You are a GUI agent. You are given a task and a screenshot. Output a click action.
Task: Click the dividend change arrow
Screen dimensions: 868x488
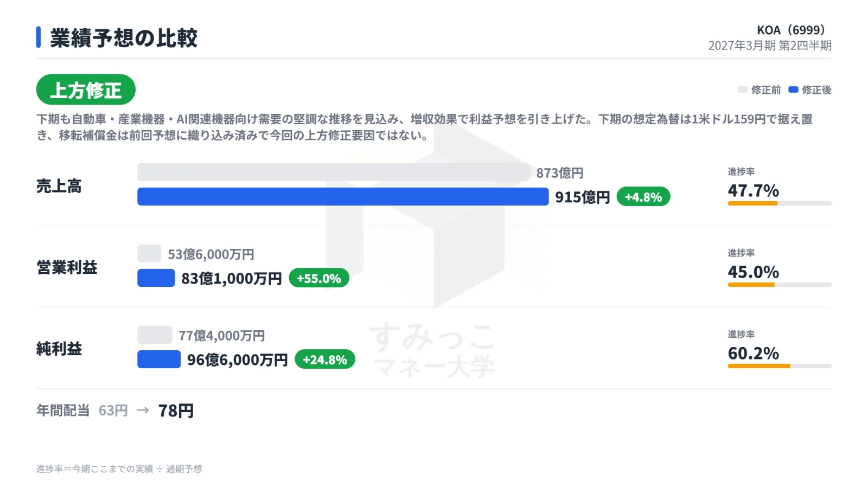pos(143,410)
